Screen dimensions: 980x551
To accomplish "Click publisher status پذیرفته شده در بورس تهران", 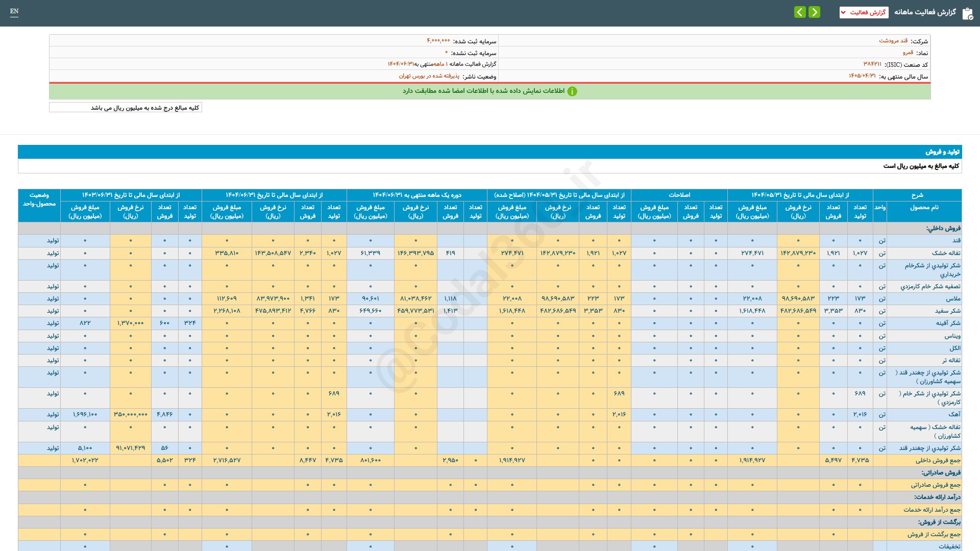I will click(429, 76).
